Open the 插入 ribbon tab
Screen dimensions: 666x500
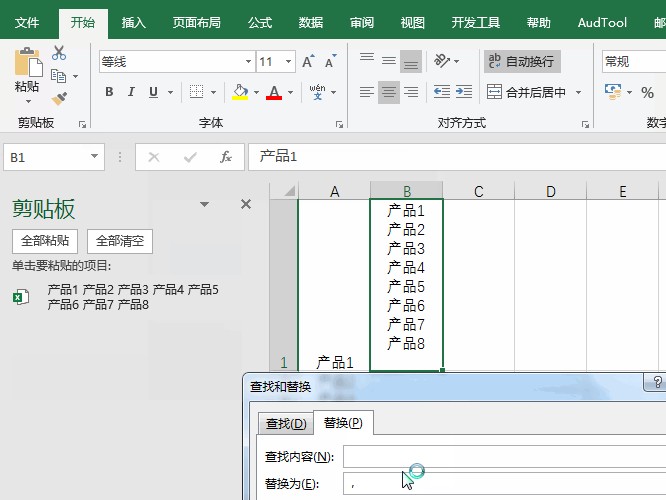click(x=133, y=22)
